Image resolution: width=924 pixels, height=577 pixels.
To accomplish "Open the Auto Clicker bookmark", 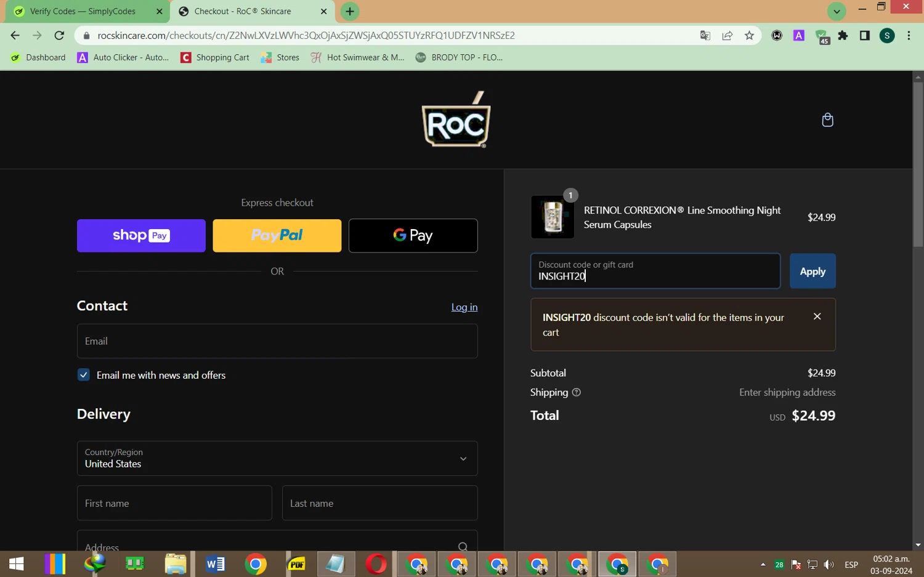I will point(123,57).
